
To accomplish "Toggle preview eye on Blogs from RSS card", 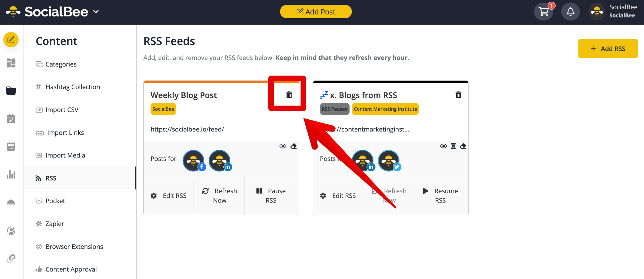I will coord(444,146).
